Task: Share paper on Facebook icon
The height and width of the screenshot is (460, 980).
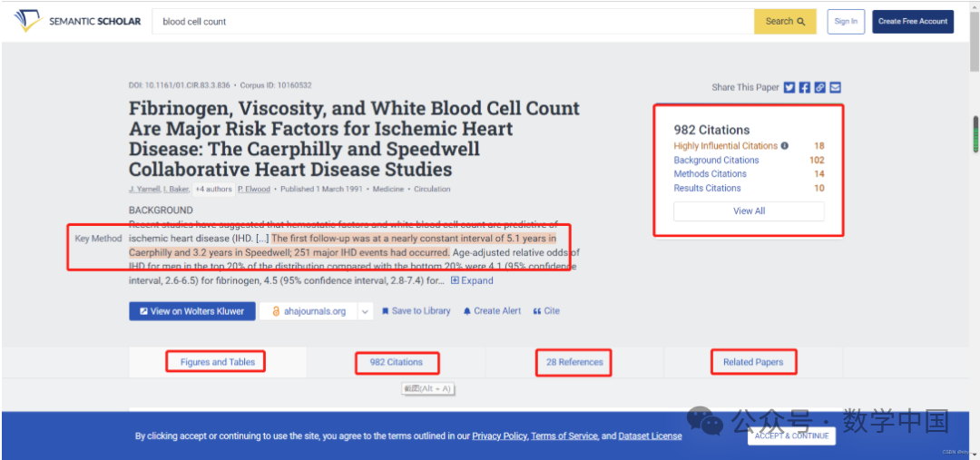Action: 805,87
